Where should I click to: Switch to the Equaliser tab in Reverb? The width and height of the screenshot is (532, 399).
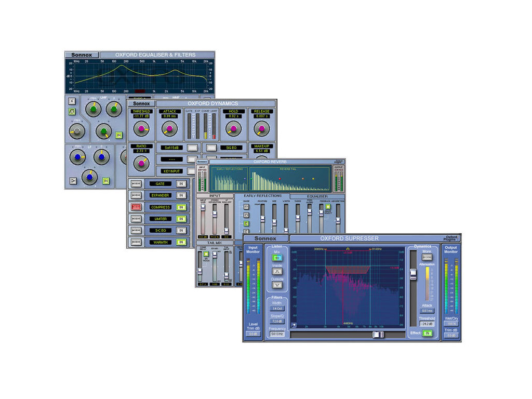click(x=317, y=196)
